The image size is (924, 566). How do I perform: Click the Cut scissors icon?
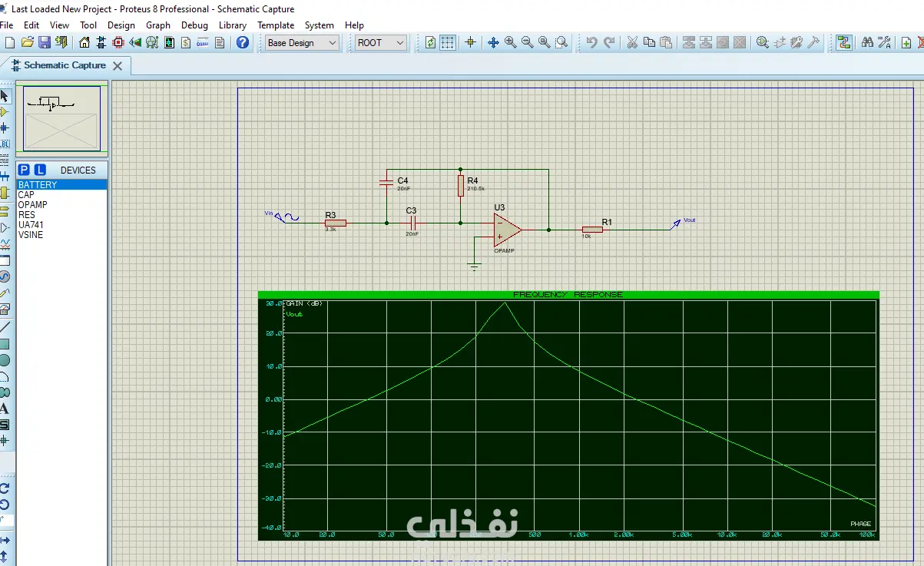(632, 43)
